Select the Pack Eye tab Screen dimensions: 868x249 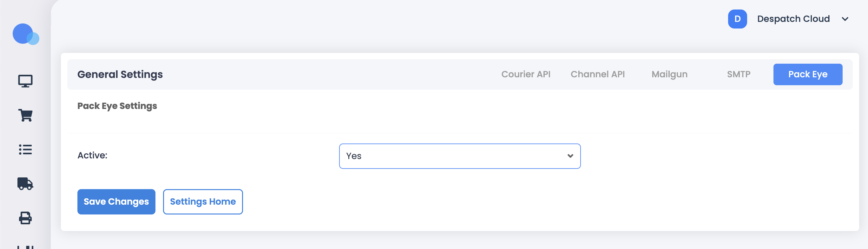pyautogui.click(x=807, y=74)
